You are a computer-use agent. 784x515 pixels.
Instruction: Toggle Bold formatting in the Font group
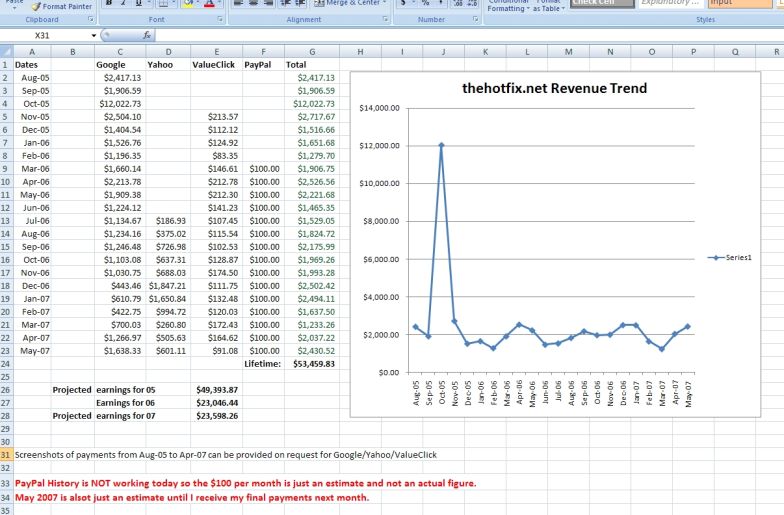(x=108, y=4)
